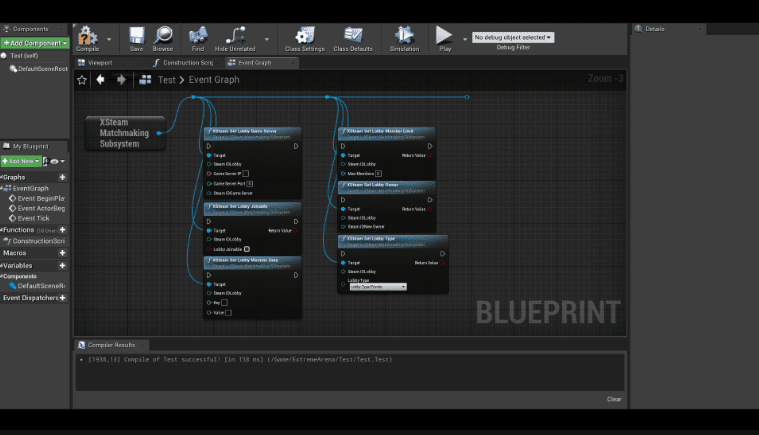Viewport: 759px width, 435px height.
Task: Clear the compiler results
Action: tap(614, 399)
